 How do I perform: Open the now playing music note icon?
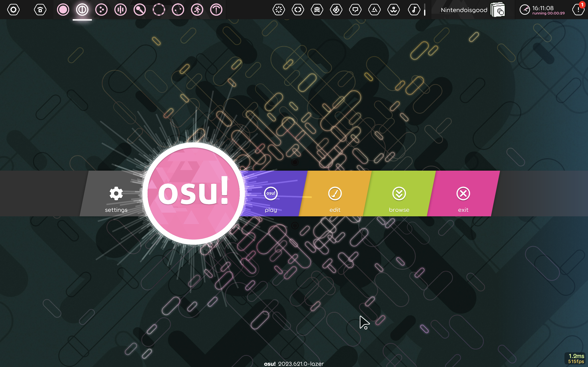[414, 10]
